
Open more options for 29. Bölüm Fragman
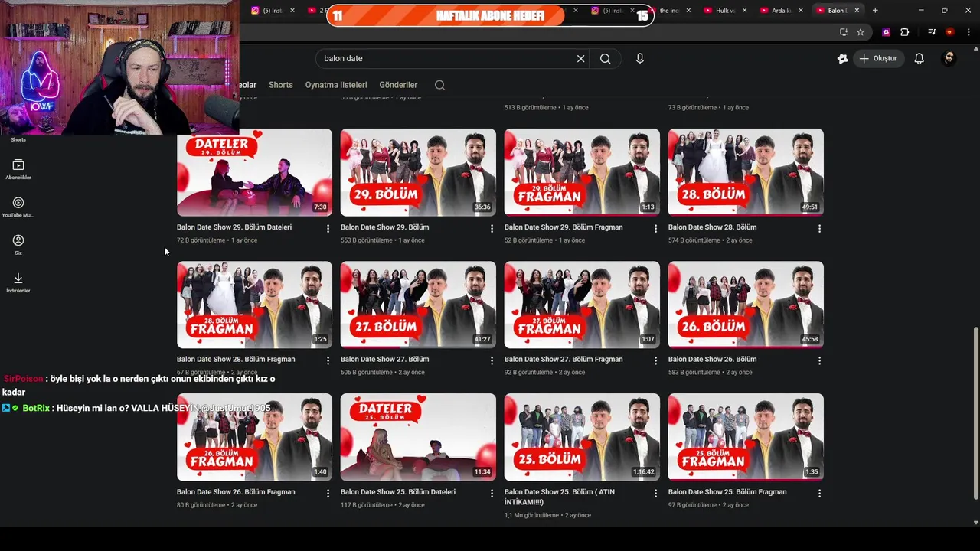coord(655,228)
